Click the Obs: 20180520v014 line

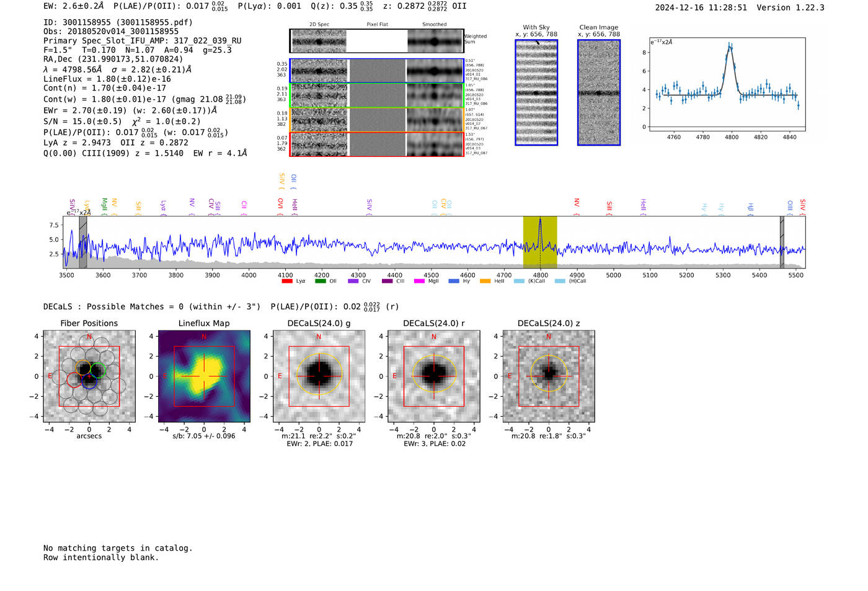111,32
